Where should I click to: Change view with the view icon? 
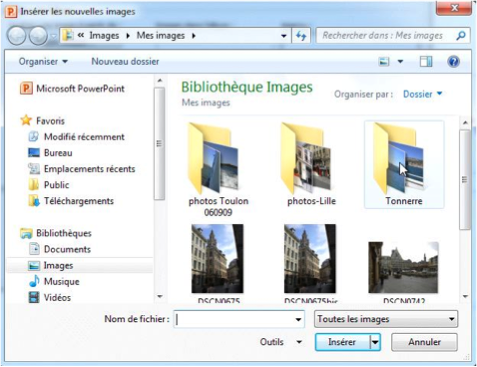(384, 62)
